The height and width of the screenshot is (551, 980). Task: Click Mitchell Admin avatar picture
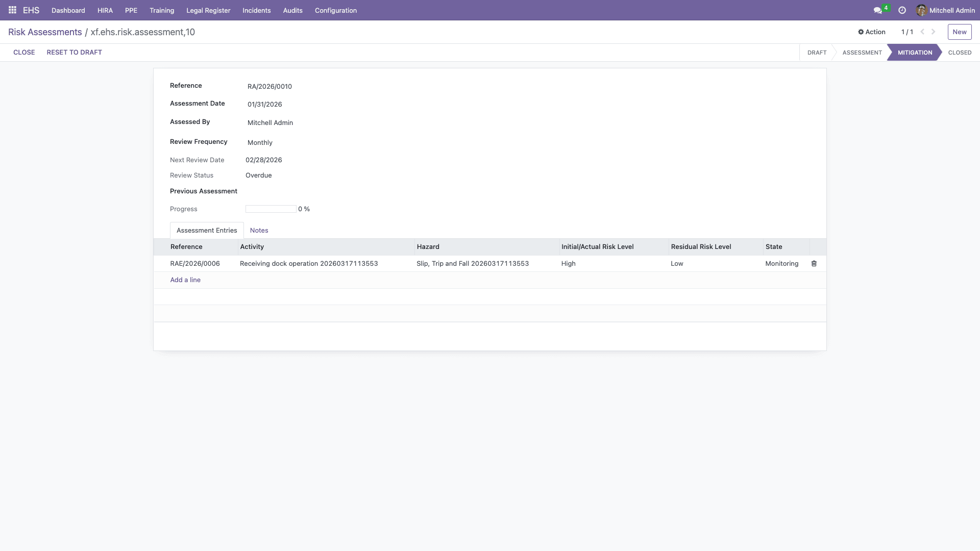(x=921, y=10)
